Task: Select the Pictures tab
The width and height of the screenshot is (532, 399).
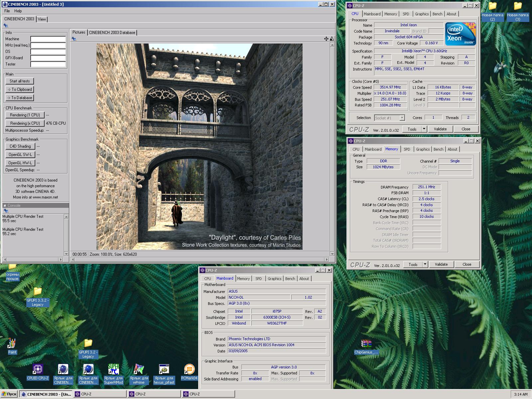Action: 79,32
